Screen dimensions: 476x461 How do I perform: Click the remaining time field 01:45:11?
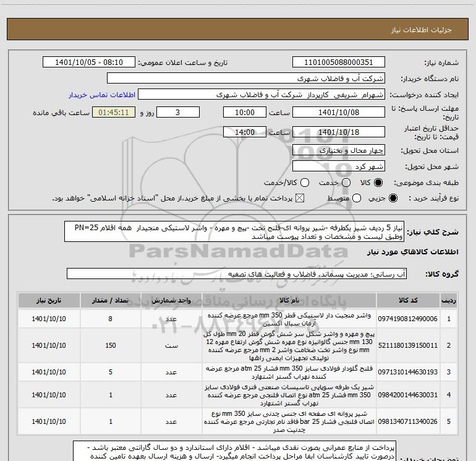tap(114, 112)
